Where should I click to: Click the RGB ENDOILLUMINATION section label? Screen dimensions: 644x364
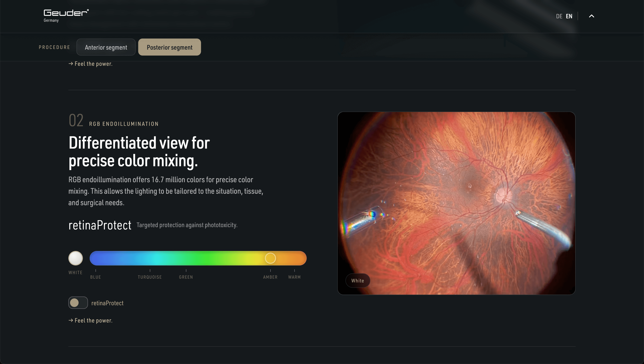pos(124,124)
